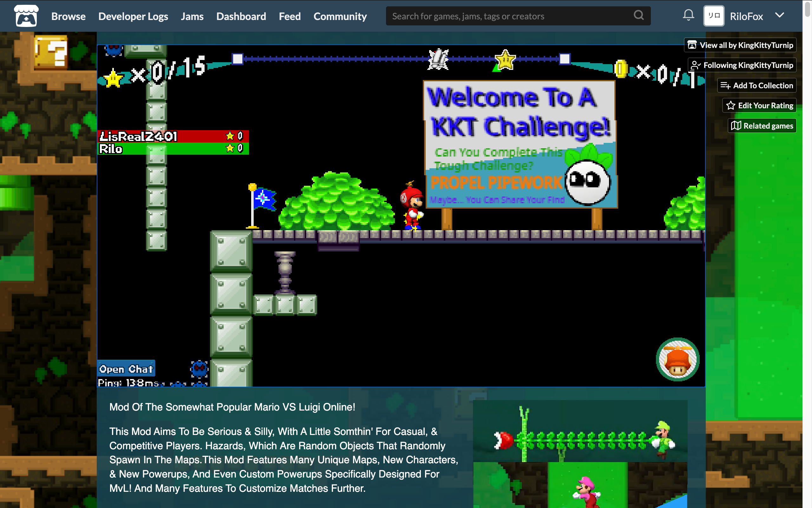Open the itch.io home logo
Viewport: 812px width, 508px height.
click(26, 16)
